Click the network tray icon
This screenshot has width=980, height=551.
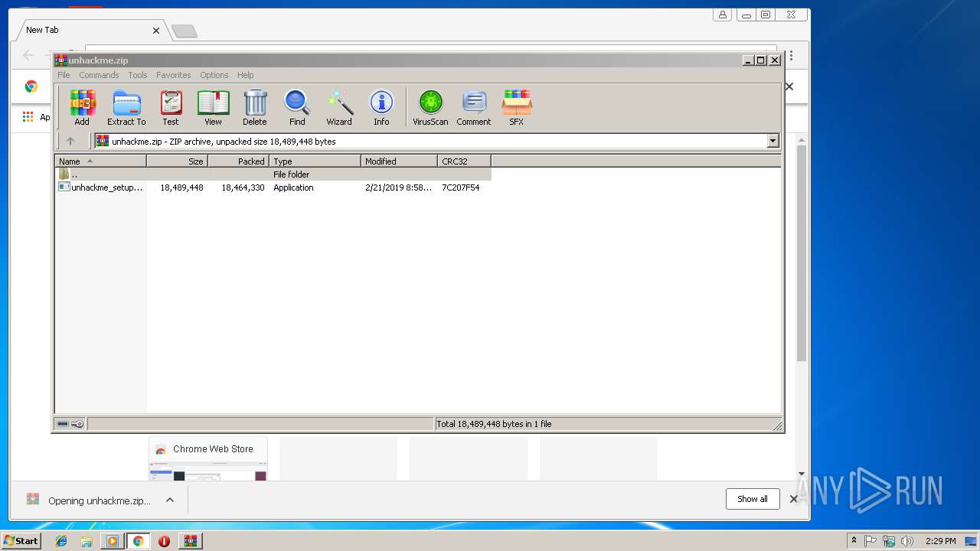pos(889,541)
